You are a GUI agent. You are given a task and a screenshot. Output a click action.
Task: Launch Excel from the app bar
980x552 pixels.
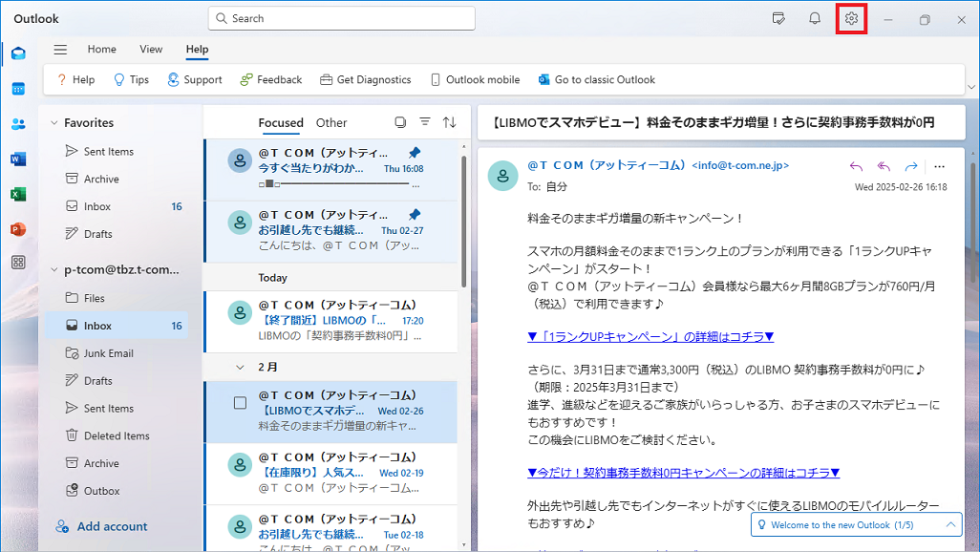pyautogui.click(x=18, y=194)
